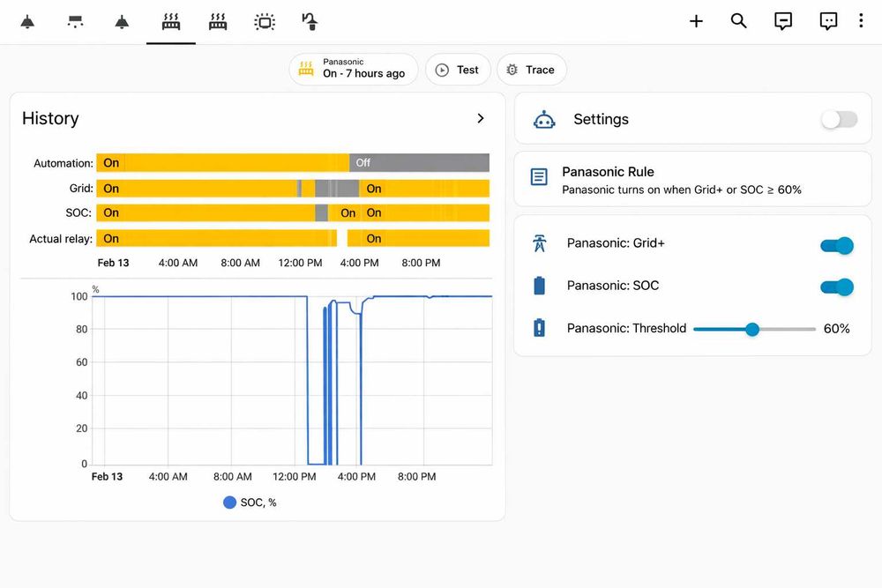The width and height of the screenshot is (882, 588).
Task: Click the play icon in the Test chip
Action: point(442,70)
